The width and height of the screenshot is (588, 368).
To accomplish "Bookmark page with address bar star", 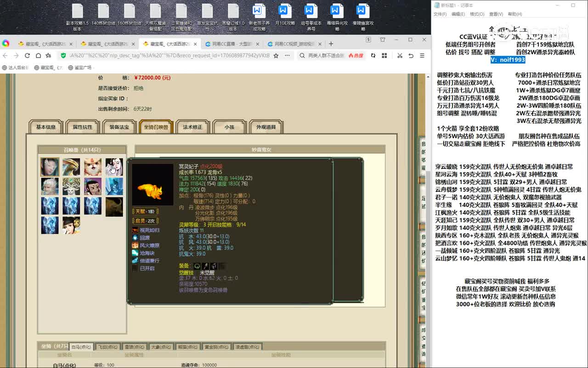I will click(x=276, y=56).
